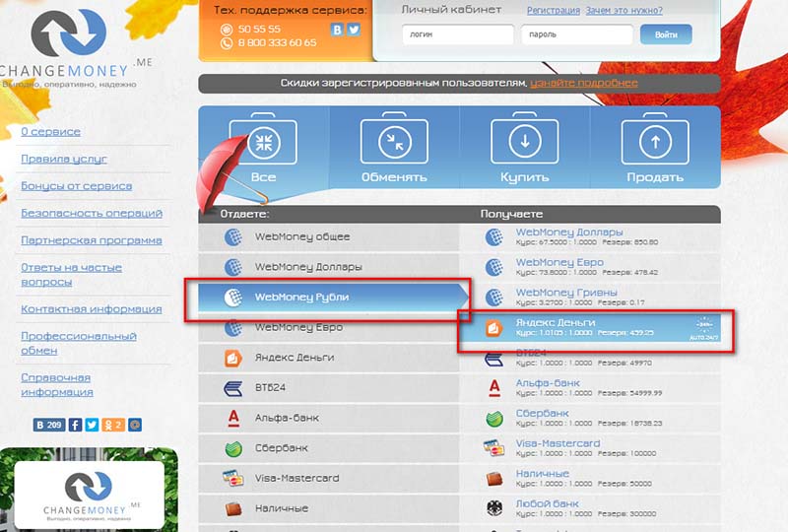The width and height of the screenshot is (788, 532).
Task: Click Sberbank icon in Получаете list
Action: (494, 419)
